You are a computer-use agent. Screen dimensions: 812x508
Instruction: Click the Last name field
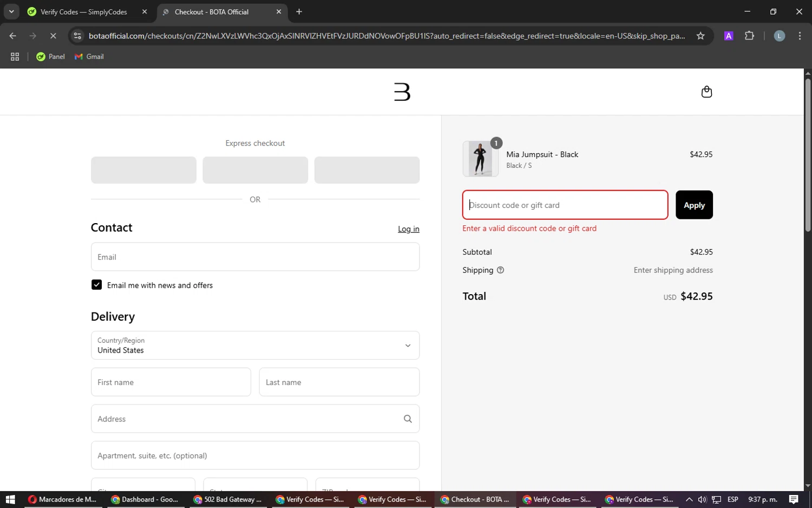pos(339,382)
